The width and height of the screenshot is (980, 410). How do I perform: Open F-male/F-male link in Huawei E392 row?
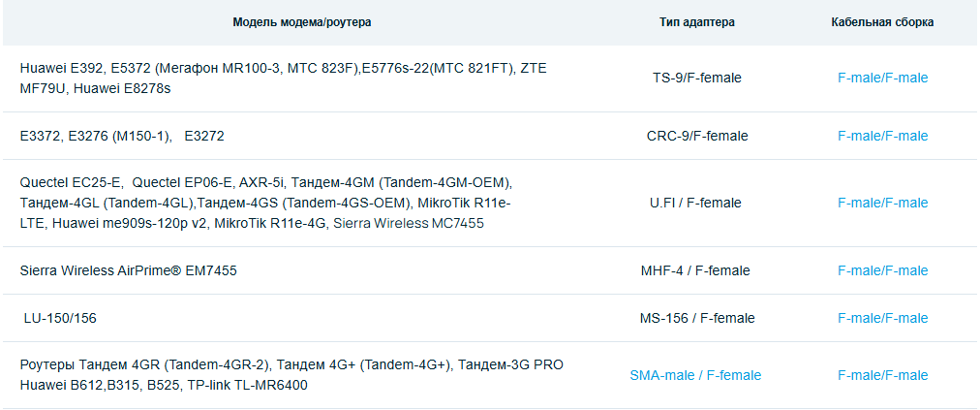[x=882, y=78]
